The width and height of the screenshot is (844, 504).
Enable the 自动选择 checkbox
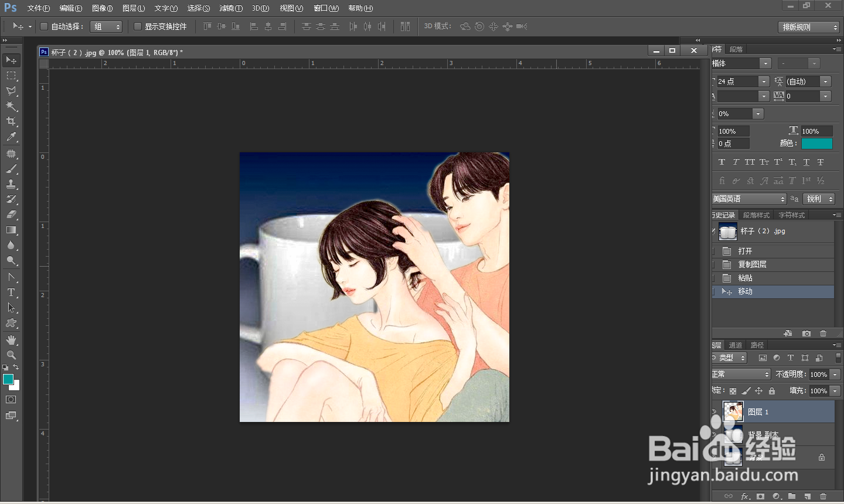coord(43,26)
